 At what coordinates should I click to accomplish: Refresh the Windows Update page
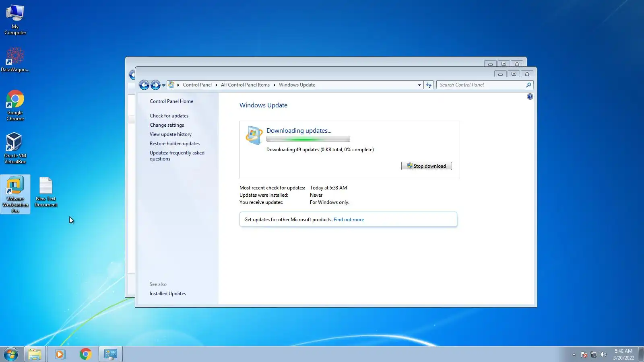coord(429,85)
